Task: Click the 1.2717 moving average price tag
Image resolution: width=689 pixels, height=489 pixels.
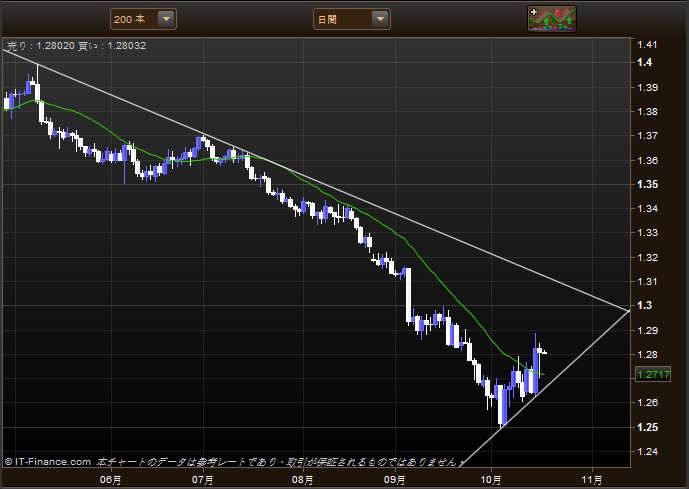Action: [x=653, y=374]
